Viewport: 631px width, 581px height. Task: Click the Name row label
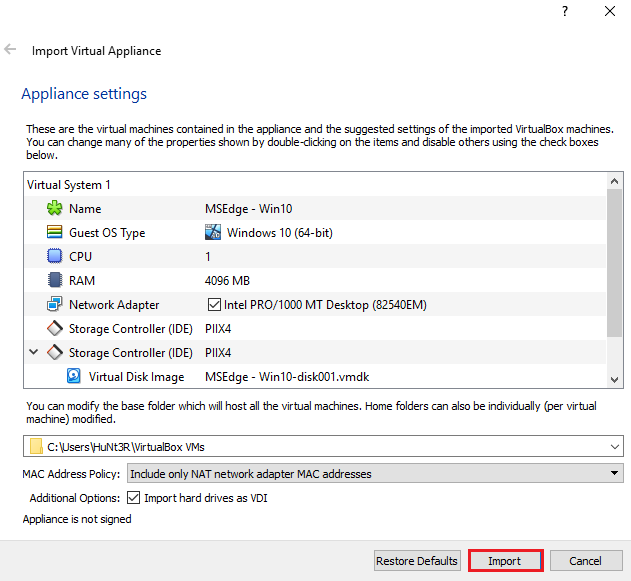(85, 208)
